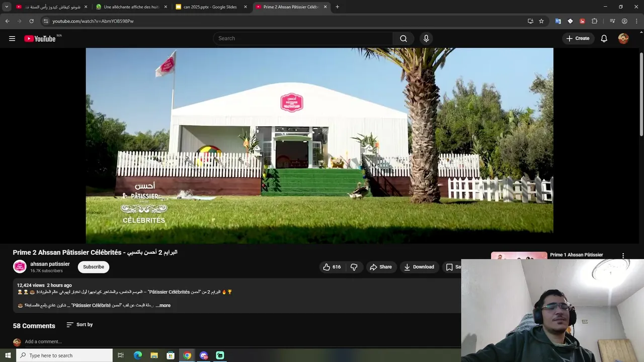Go to the YouTube home logo
Viewport: 644px width, 362px height.
click(x=40, y=39)
